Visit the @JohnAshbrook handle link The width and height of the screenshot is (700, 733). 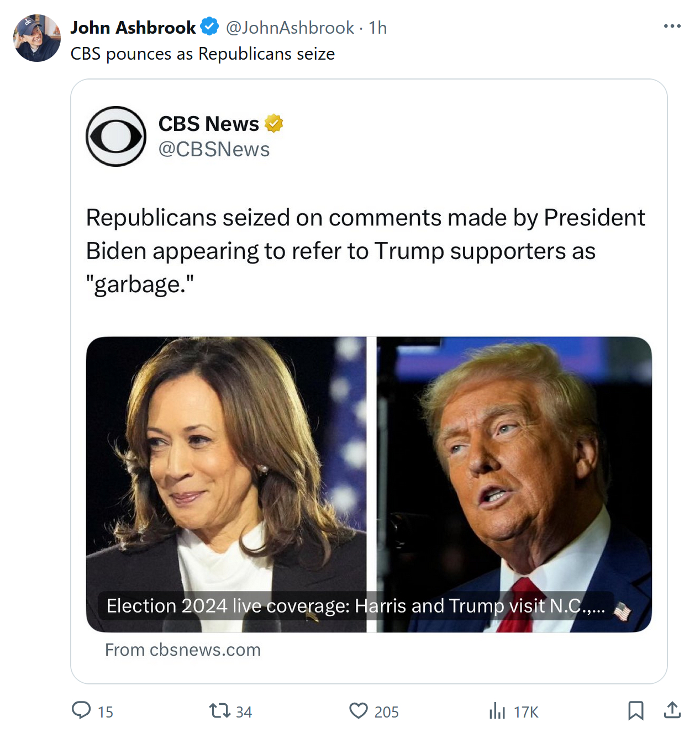tap(290, 28)
